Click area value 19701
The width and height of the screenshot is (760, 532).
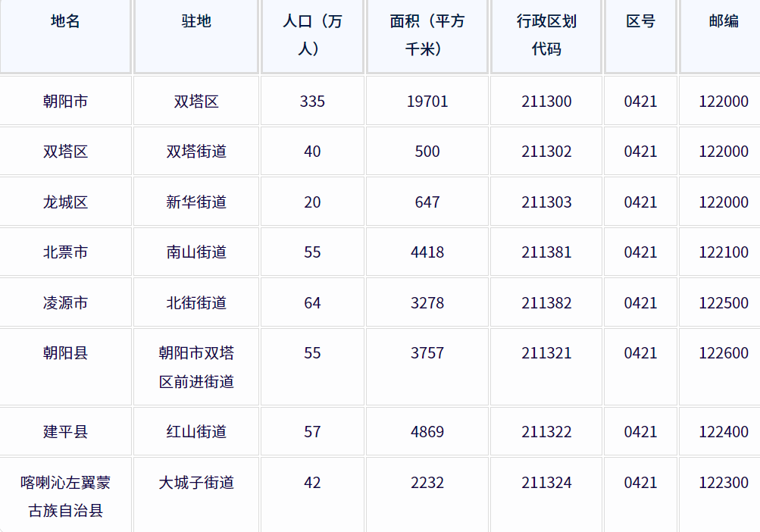coord(427,101)
